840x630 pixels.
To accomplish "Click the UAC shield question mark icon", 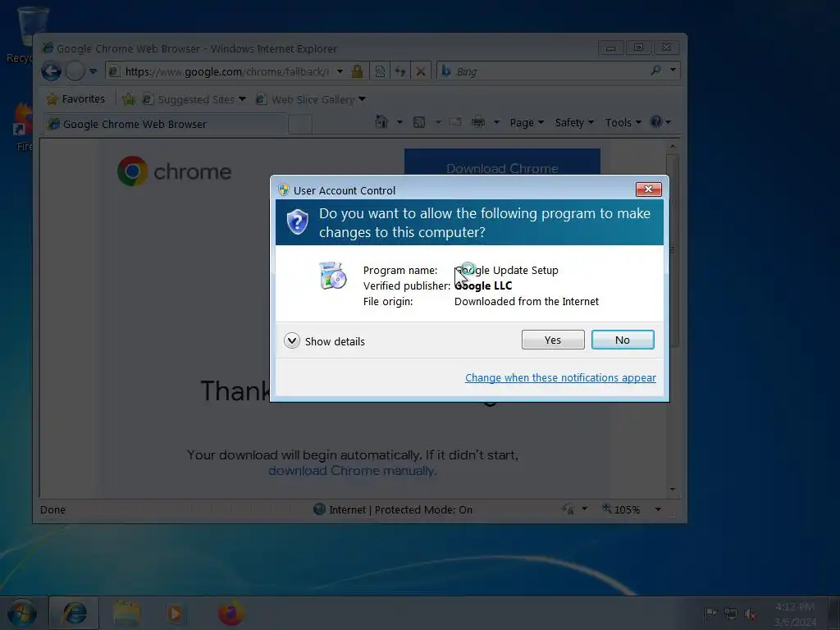I will click(x=297, y=221).
